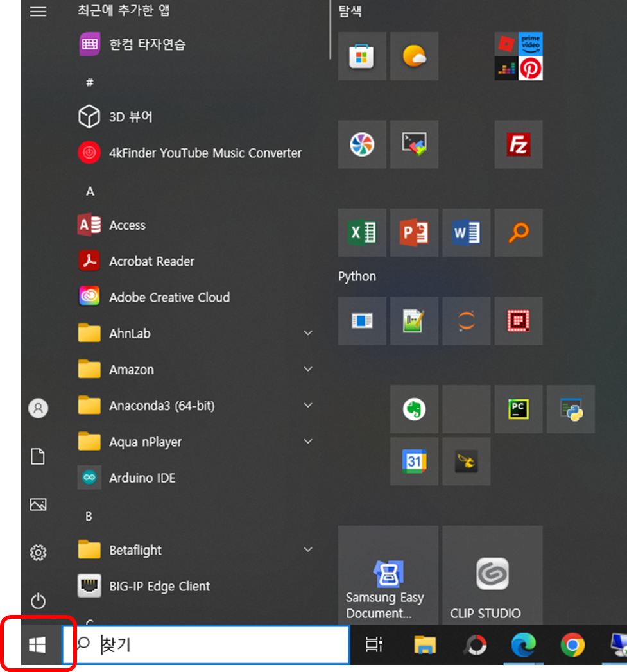Open the PowerPoint tile
This screenshot has height=672, width=627.
point(414,232)
